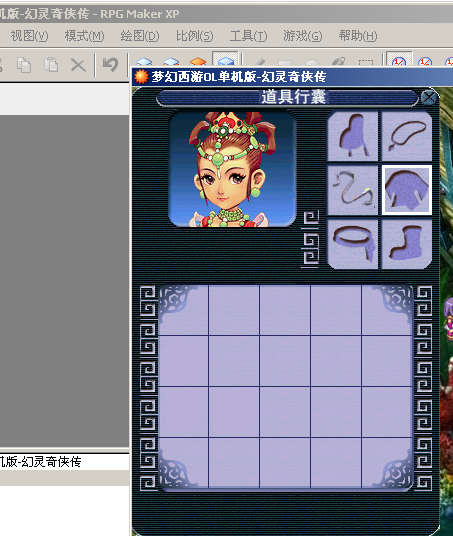Open the 绘图(D) menu
Image resolution: width=453 pixels, height=536 pixels.
pos(139,36)
